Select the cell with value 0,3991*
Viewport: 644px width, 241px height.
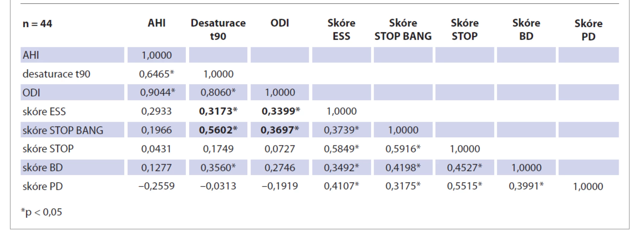click(526, 186)
